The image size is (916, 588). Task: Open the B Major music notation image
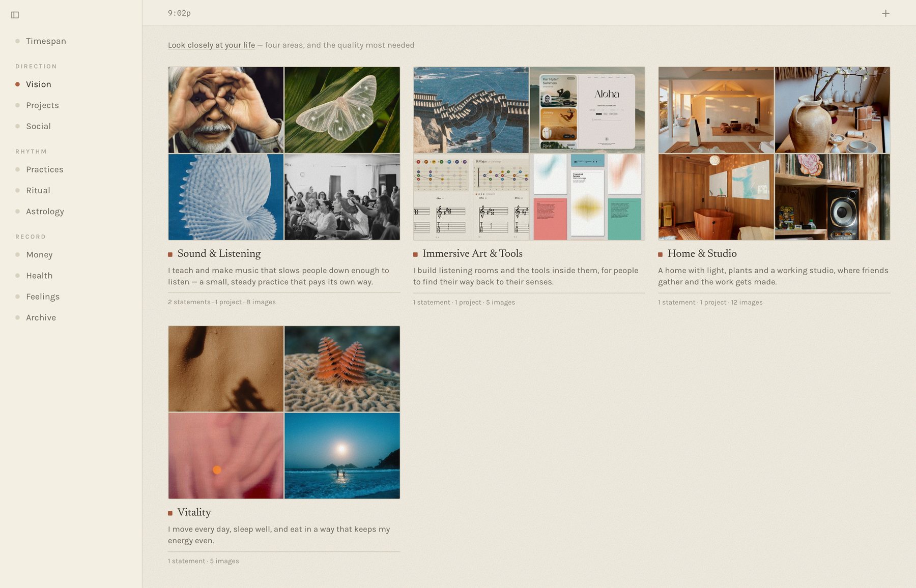click(471, 197)
